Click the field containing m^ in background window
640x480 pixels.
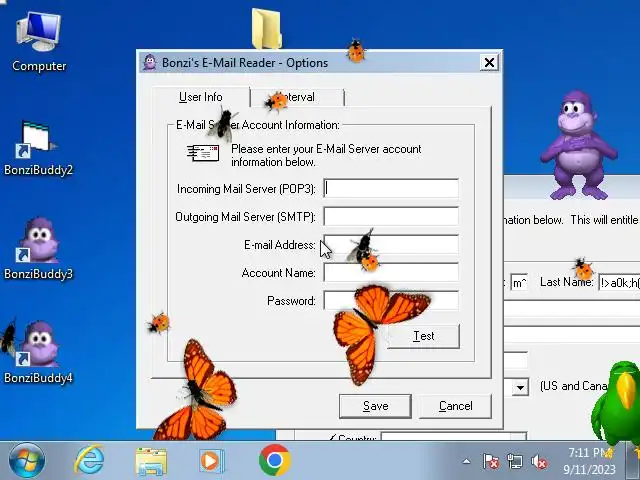(x=519, y=282)
